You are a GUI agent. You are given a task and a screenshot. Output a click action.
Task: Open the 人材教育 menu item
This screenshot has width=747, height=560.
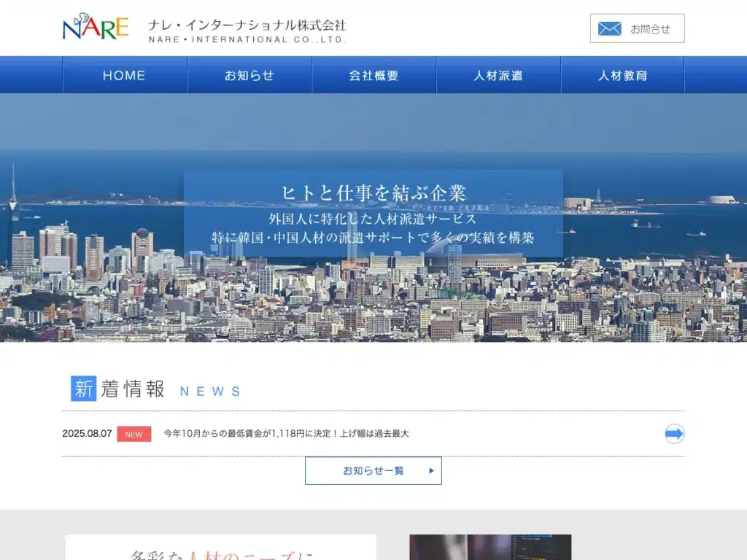tap(623, 75)
